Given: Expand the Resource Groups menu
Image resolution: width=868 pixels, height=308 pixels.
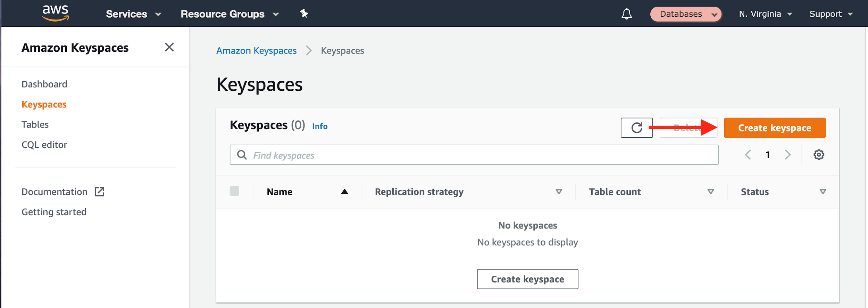Looking at the screenshot, I should [230, 14].
